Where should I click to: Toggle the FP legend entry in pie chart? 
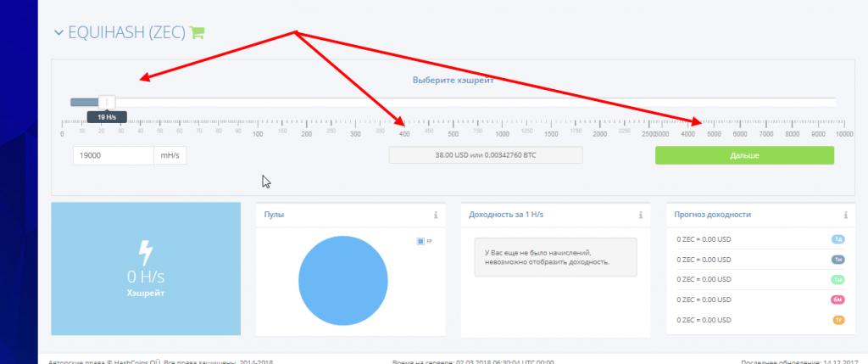click(424, 241)
